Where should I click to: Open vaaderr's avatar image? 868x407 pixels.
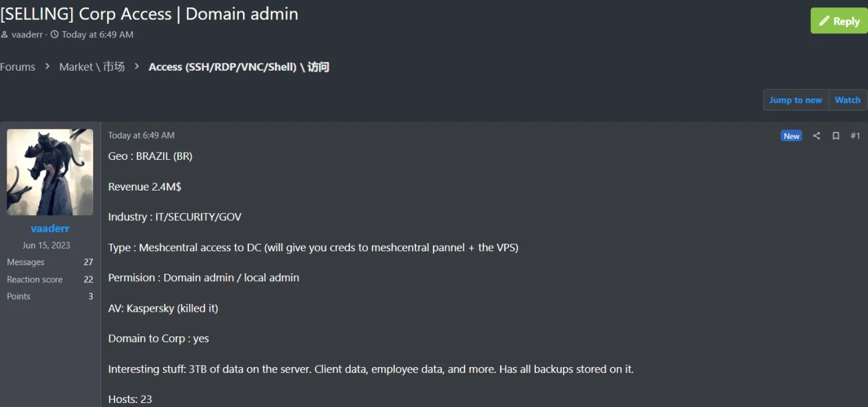pos(50,172)
